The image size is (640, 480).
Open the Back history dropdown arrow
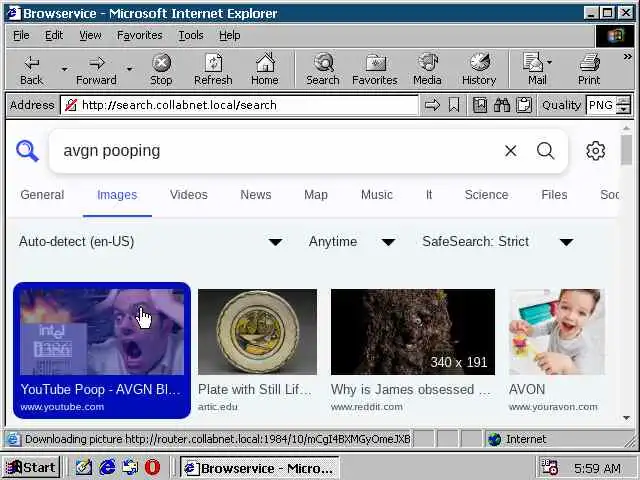coord(64,70)
